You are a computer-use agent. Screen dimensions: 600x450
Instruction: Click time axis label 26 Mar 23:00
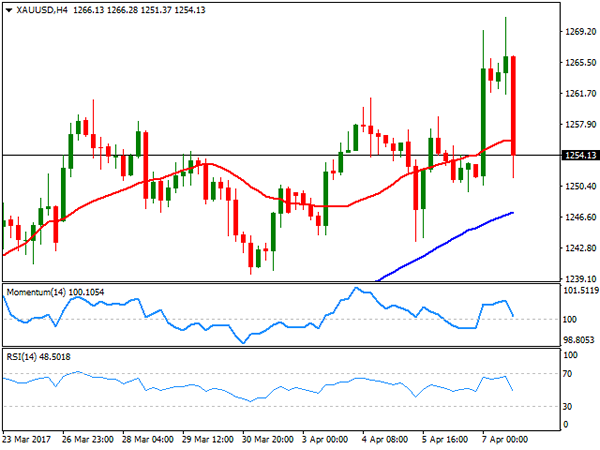(88, 439)
